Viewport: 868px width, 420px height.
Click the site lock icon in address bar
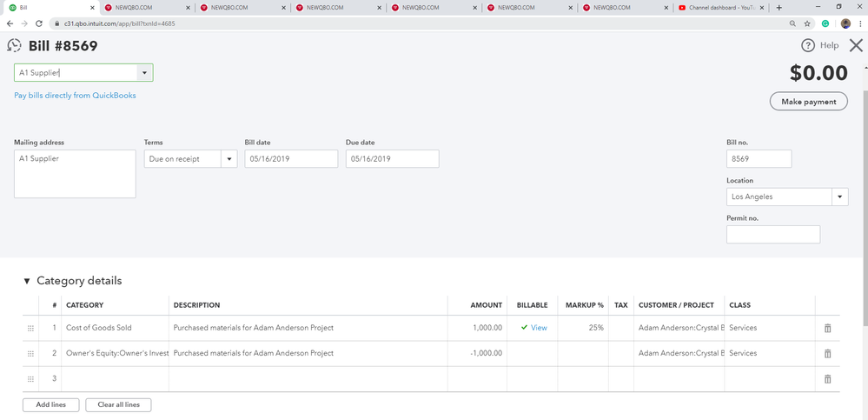56,23
